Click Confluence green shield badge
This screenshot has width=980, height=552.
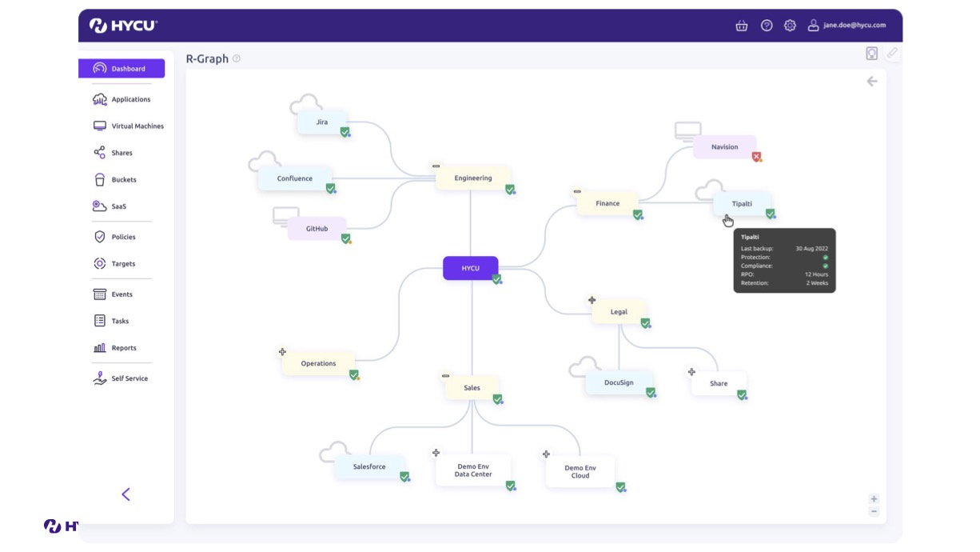pos(330,189)
